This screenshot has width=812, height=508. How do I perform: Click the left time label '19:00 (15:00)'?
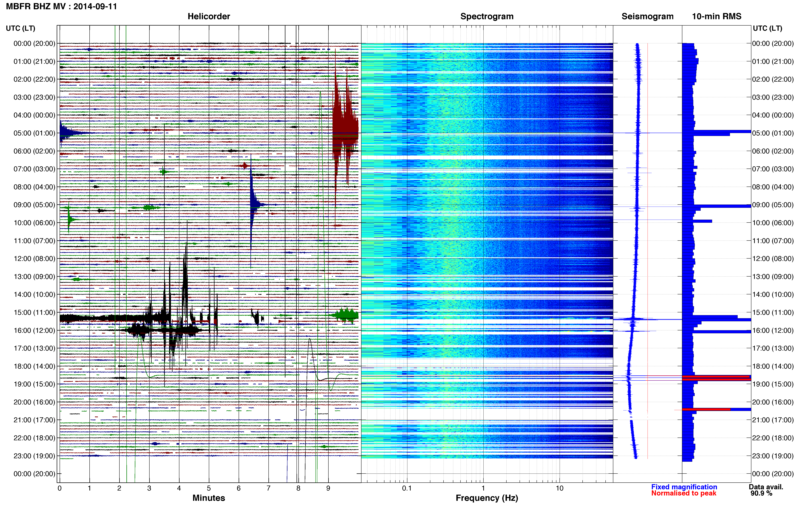(x=34, y=384)
